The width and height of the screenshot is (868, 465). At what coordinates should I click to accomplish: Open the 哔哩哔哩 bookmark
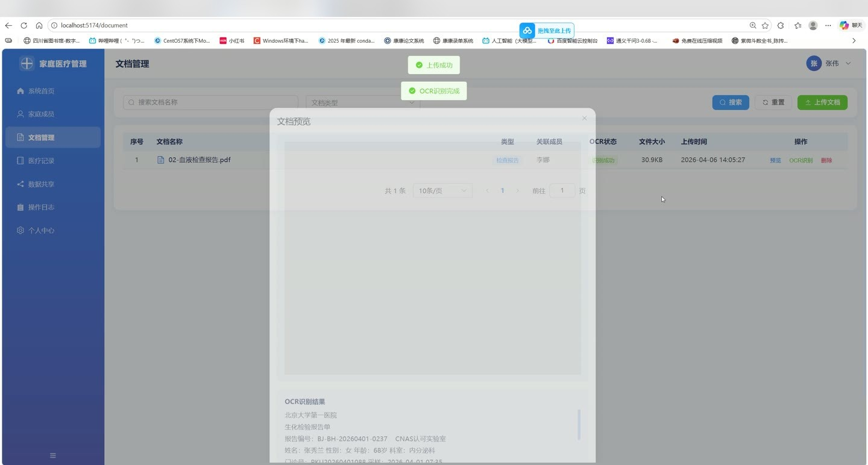117,41
